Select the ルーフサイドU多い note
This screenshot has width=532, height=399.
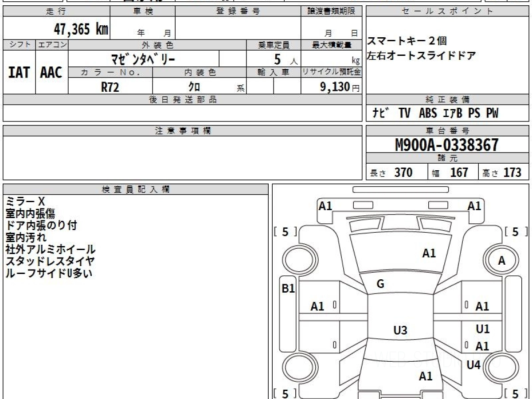point(49,273)
